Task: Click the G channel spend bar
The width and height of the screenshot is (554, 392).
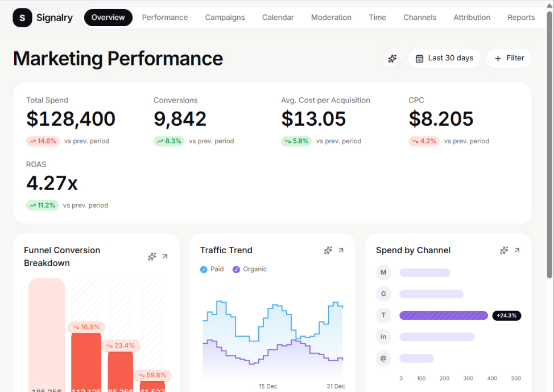Action: coord(431,294)
